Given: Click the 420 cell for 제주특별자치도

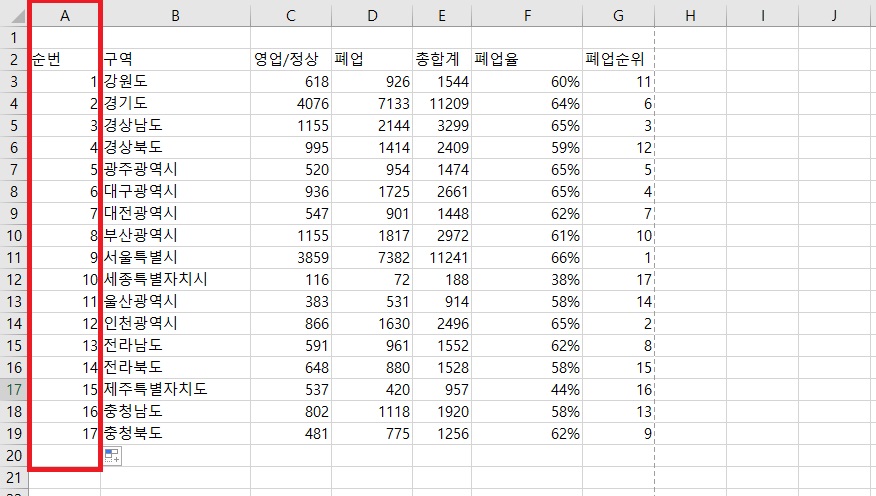Looking at the screenshot, I should (x=372, y=390).
